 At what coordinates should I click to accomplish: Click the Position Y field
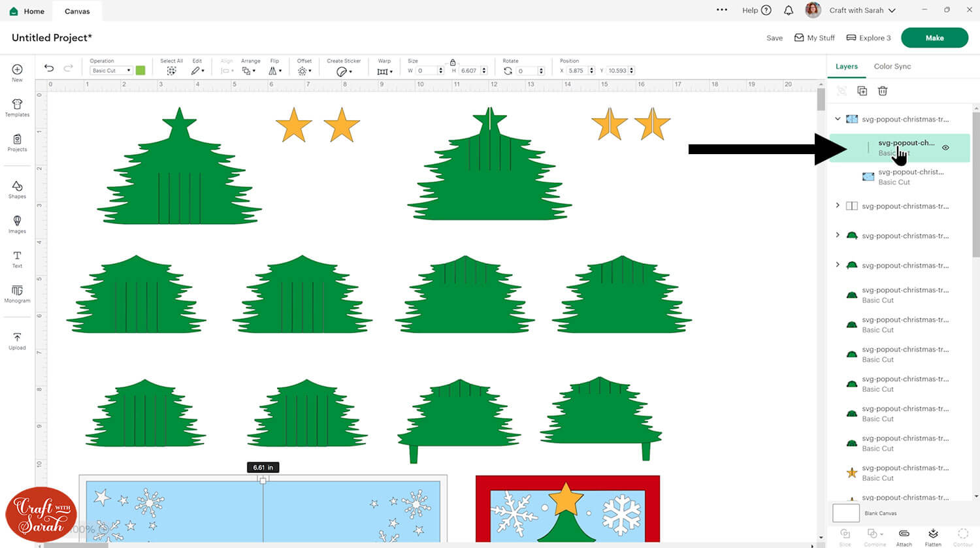[621, 71]
